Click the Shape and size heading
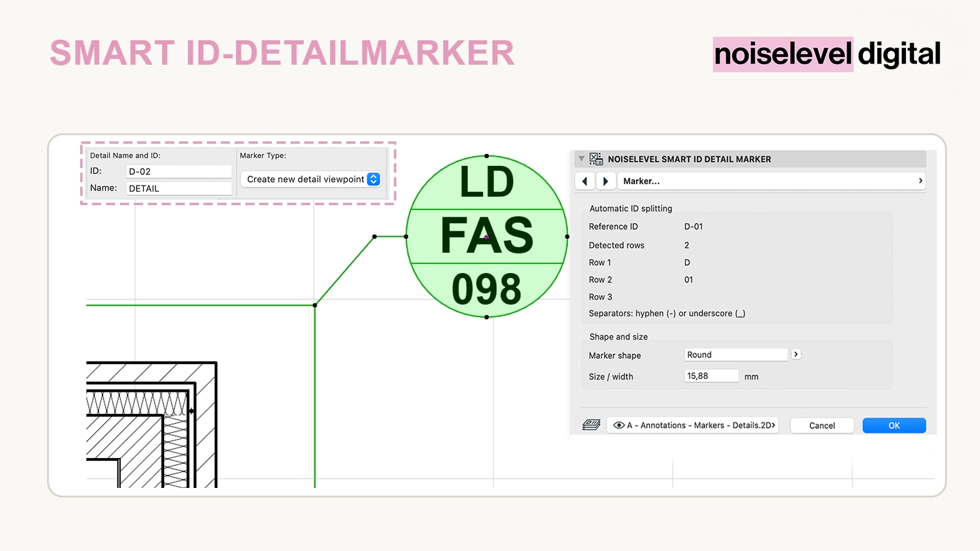Image resolution: width=980 pixels, height=551 pixels. pyautogui.click(x=619, y=337)
